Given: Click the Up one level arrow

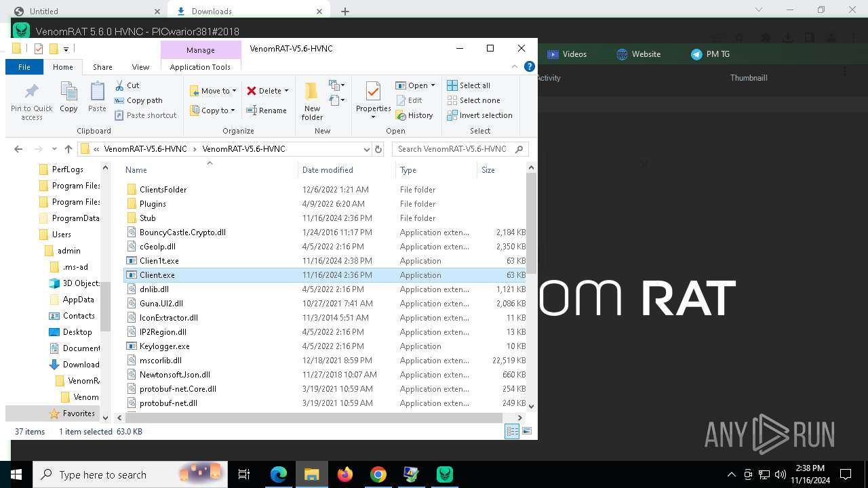Looking at the screenshot, I should [x=68, y=149].
